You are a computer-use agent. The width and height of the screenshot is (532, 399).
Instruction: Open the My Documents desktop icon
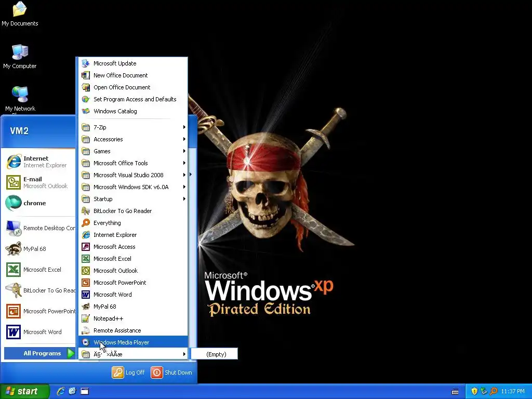(x=20, y=14)
